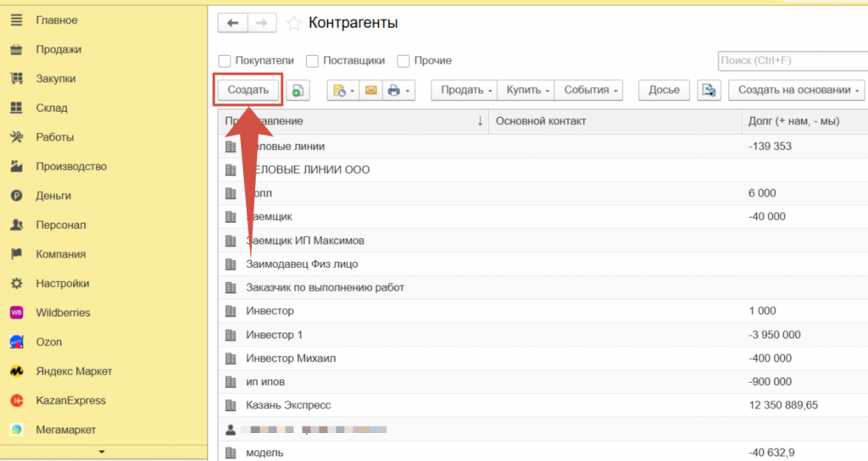Viewport: 868px width, 461px height.
Task: Click the copy-document icon beside Создать
Action: click(x=298, y=90)
